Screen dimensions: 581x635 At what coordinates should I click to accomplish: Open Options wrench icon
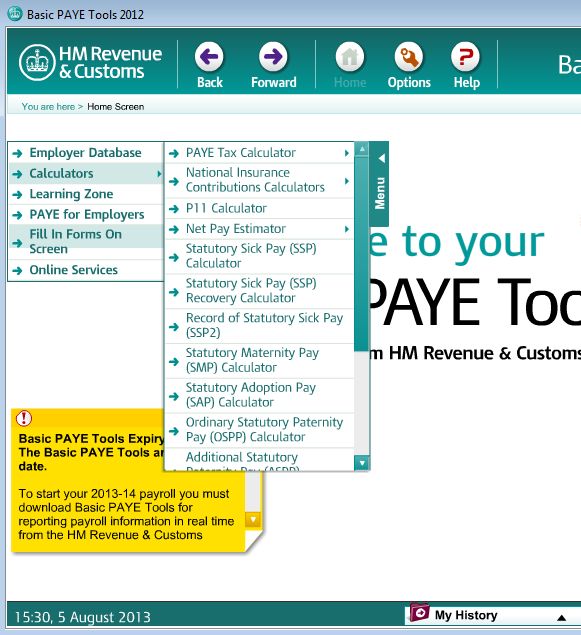pyautogui.click(x=409, y=56)
